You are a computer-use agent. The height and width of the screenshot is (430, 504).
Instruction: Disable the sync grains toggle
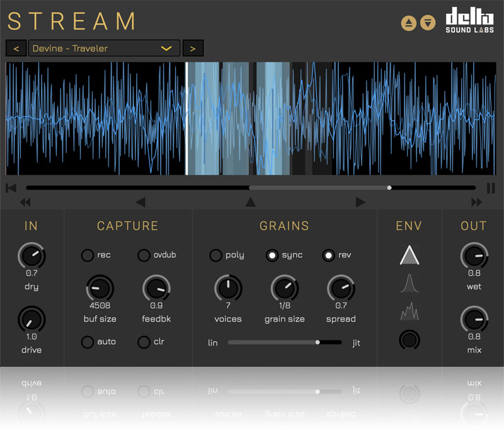pos(272,255)
